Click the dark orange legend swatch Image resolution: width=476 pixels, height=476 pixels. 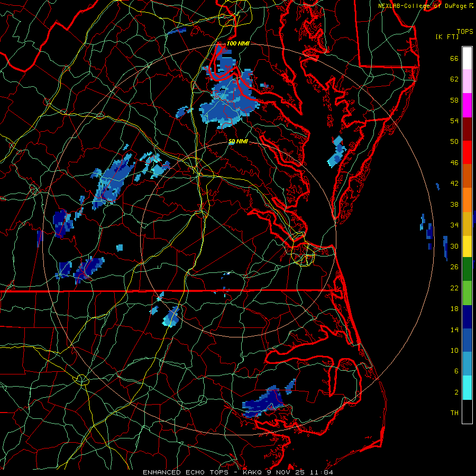click(467, 176)
